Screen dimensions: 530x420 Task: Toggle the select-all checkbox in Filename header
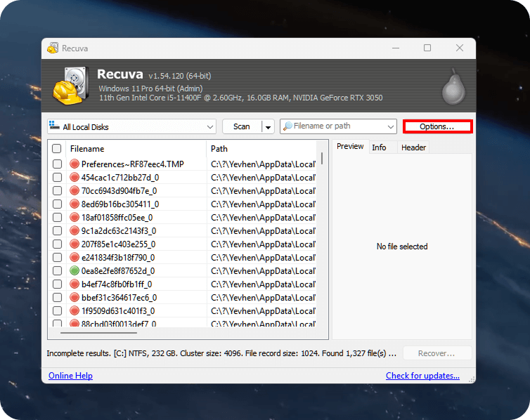tap(57, 149)
